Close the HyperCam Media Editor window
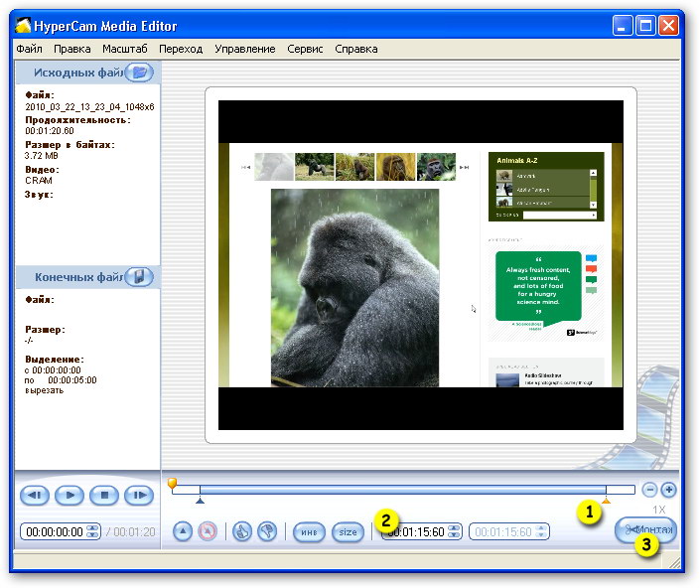700x588 pixels. [668, 25]
